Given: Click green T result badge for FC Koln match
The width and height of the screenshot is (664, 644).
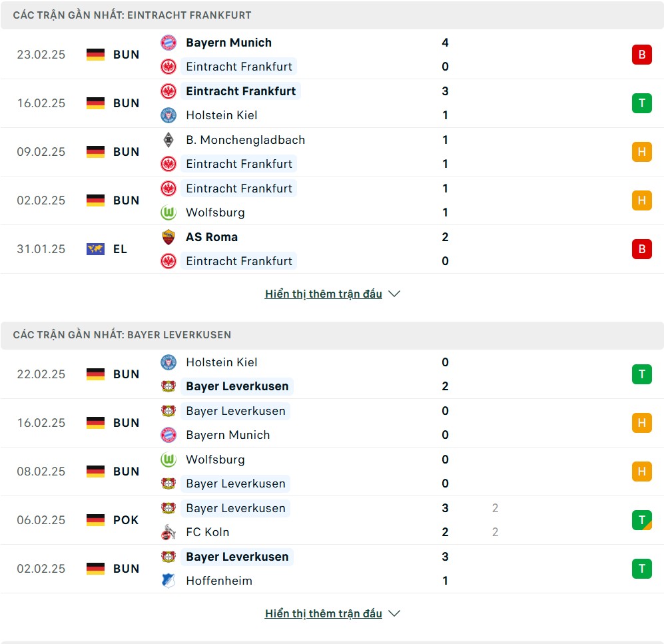Looking at the screenshot, I should click(x=641, y=520).
